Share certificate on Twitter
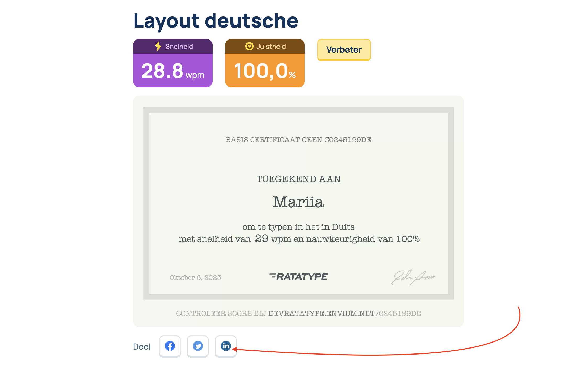Screen dimensions: 588x365 coord(198,346)
